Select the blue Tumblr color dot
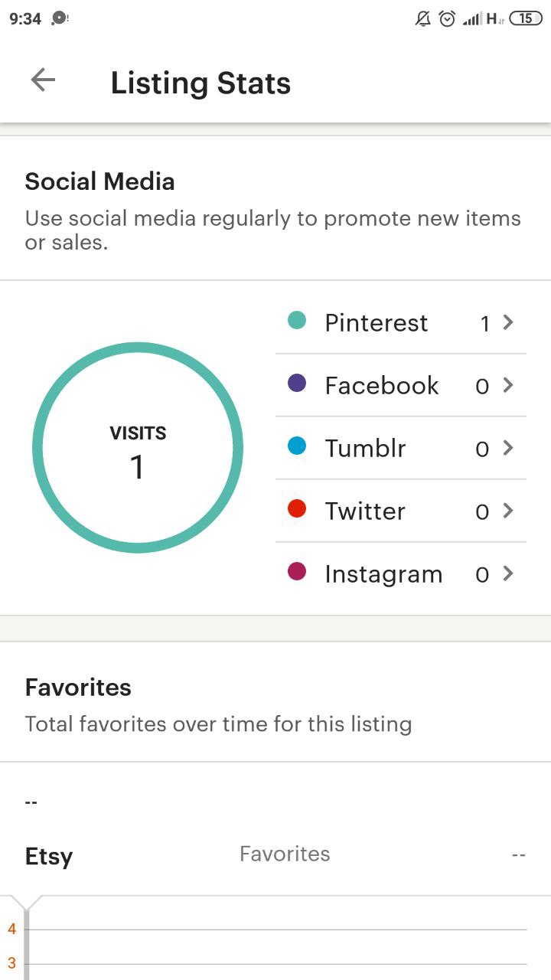The width and height of the screenshot is (551, 980). click(x=297, y=446)
